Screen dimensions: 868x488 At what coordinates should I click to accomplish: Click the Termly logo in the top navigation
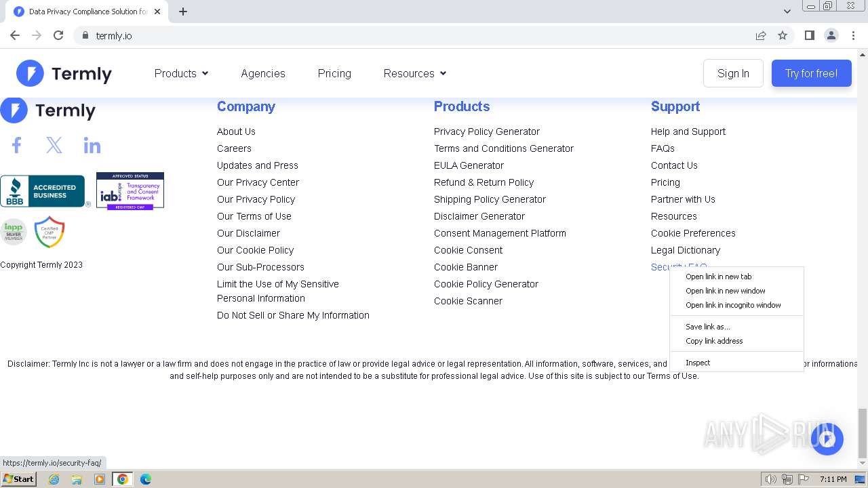(64, 73)
